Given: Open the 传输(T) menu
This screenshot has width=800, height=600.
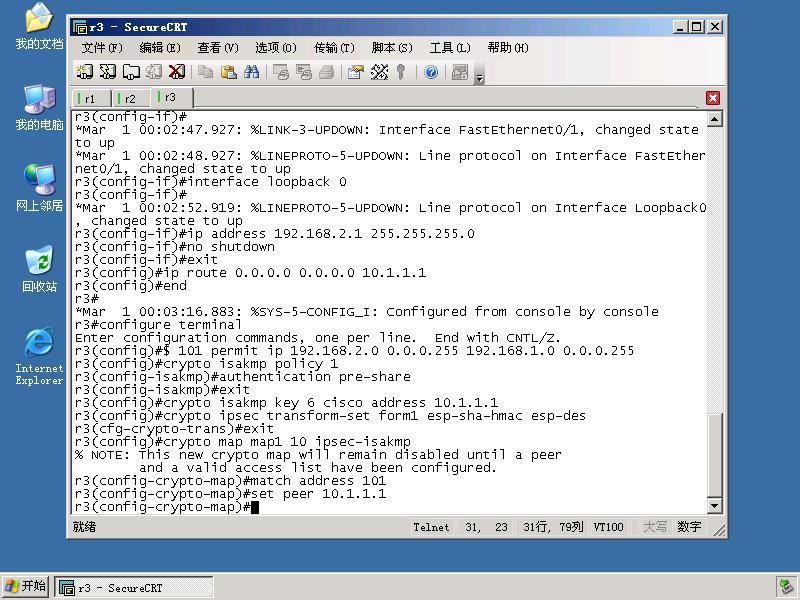Looking at the screenshot, I should (334, 48).
